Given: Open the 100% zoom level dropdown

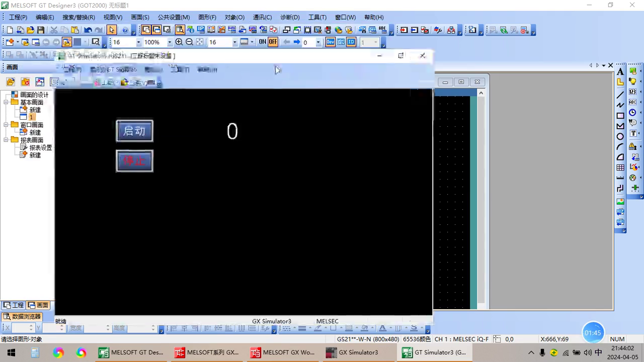Looking at the screenshot, I should click(170, 42).
